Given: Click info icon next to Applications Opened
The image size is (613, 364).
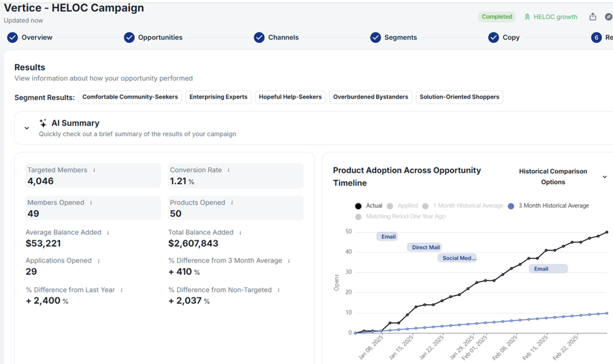Looking at the screenshot, I should pos(99,261).
